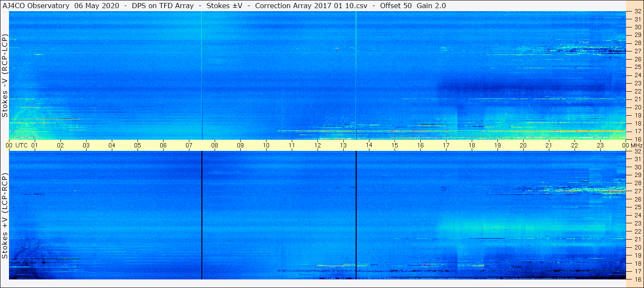The height and width of the screenshot is (288, 644).
Task: Click the 27 MHz label of the Stokes -V panel
Action: pos(638,51)
